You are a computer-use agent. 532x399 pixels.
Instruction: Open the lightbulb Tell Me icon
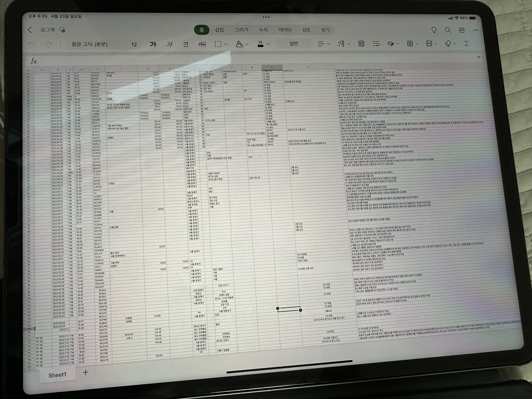(434, 30)
